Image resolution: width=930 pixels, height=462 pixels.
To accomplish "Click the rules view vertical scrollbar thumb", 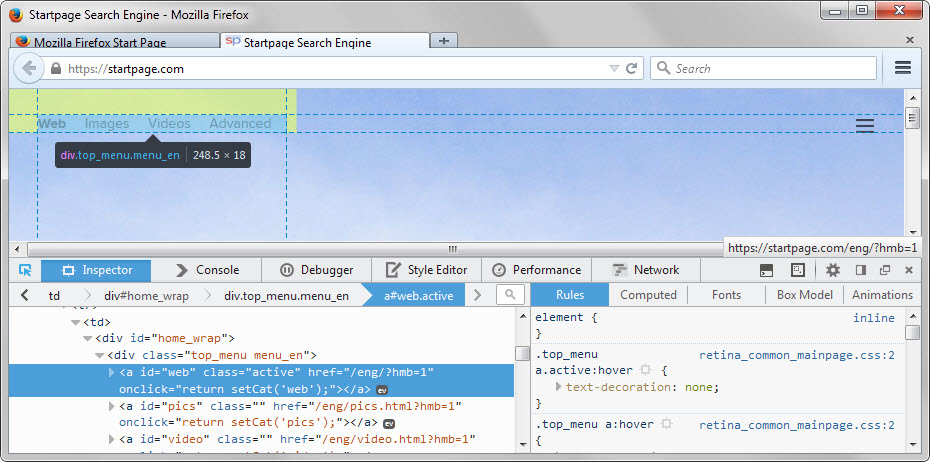I will coord(912,333).
